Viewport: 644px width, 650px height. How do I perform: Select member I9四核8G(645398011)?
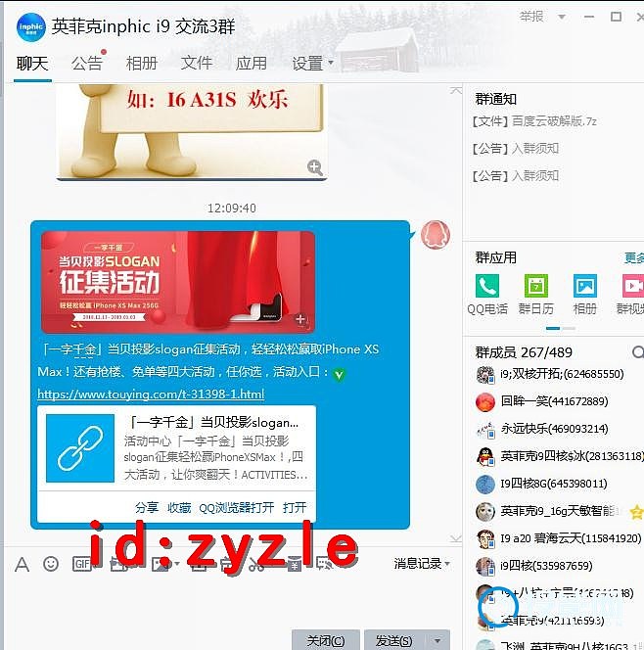click(x=559, y=484)
